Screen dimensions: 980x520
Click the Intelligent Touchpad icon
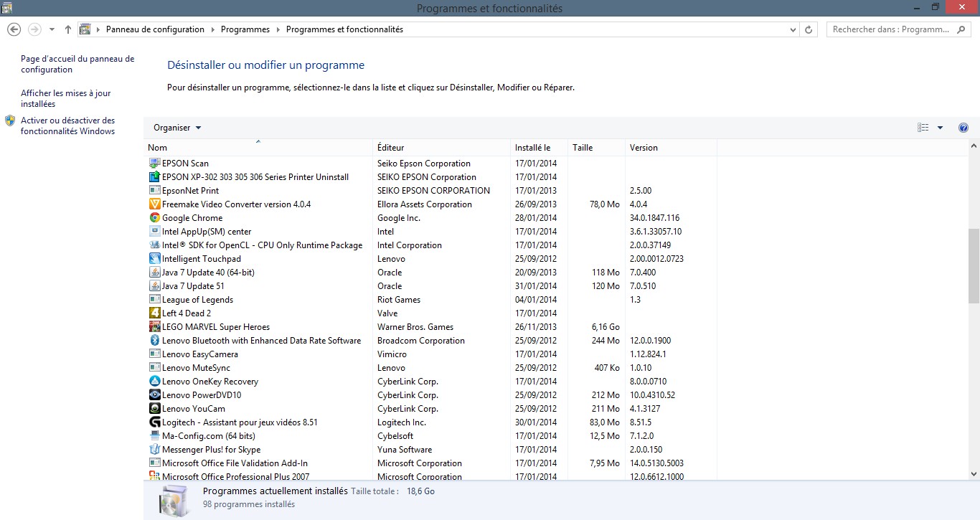coord(154,259)
